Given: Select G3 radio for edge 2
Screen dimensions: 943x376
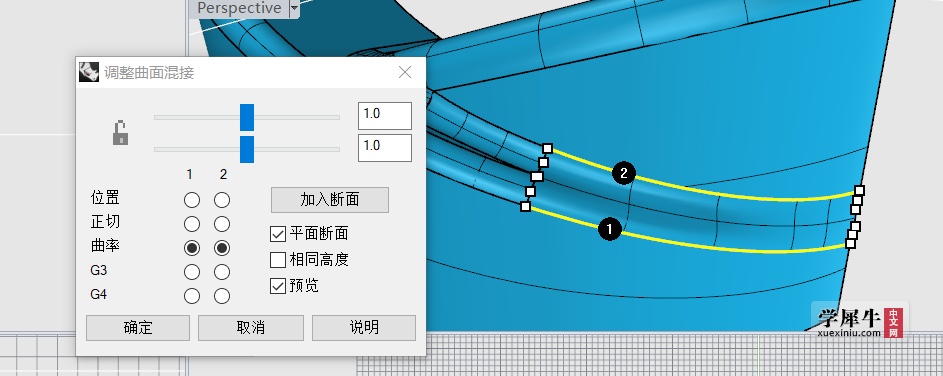Looking at the screenshot, I should coord(222,272).
